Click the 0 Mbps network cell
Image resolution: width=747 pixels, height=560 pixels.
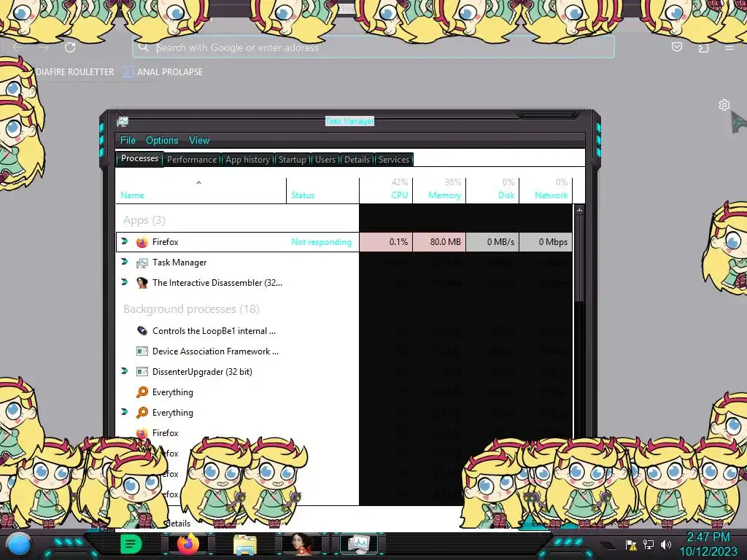[x=546, y=242]
